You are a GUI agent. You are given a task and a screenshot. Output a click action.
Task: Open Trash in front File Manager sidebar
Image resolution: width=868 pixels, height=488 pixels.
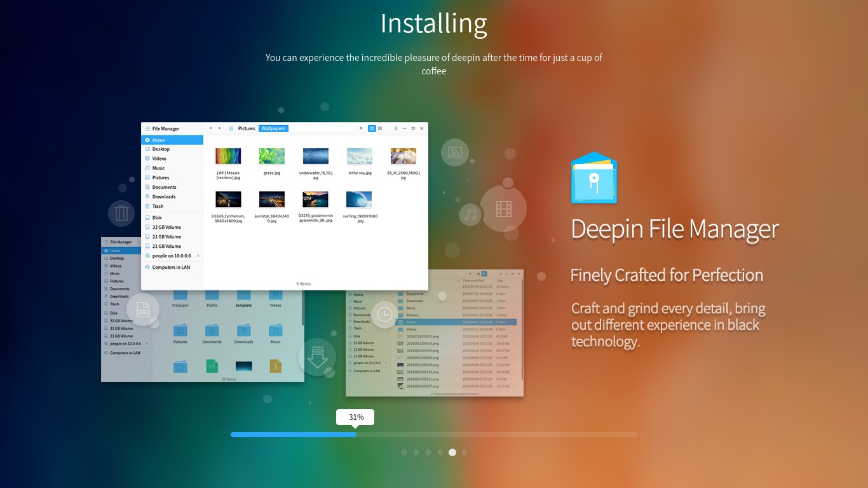[172, 207]
